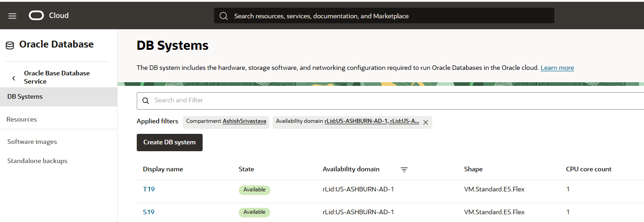Click the Display name column header
Screen dimensions: 644x222
coord(163,169)
